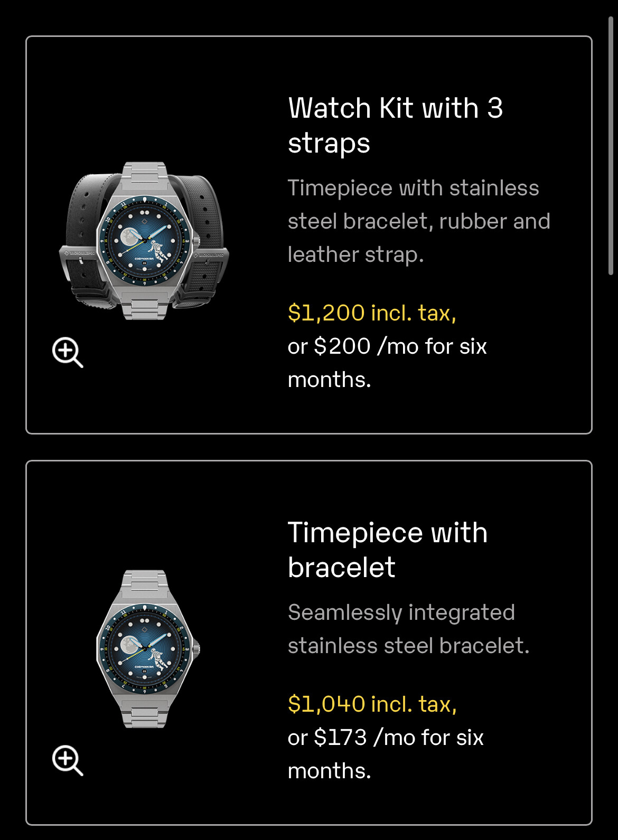The width and height of the screenshot is (618, 840).
Task: Click the blue dial of the Watch Kit timepiece
Action: pos(145,241)
